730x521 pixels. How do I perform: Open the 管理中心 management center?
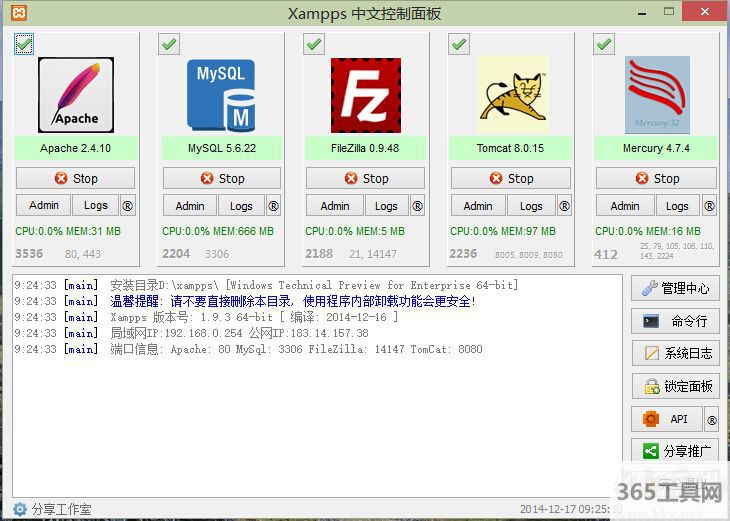[676, 288]
